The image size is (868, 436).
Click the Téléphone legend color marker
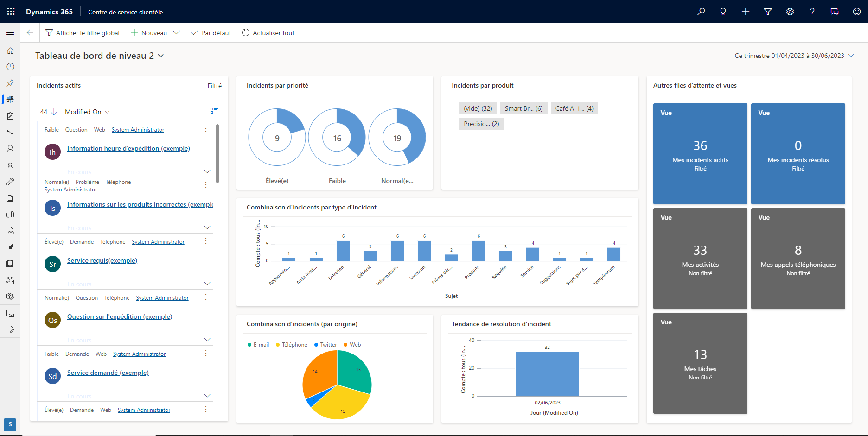pyautogui.click(x=278, y=345)
